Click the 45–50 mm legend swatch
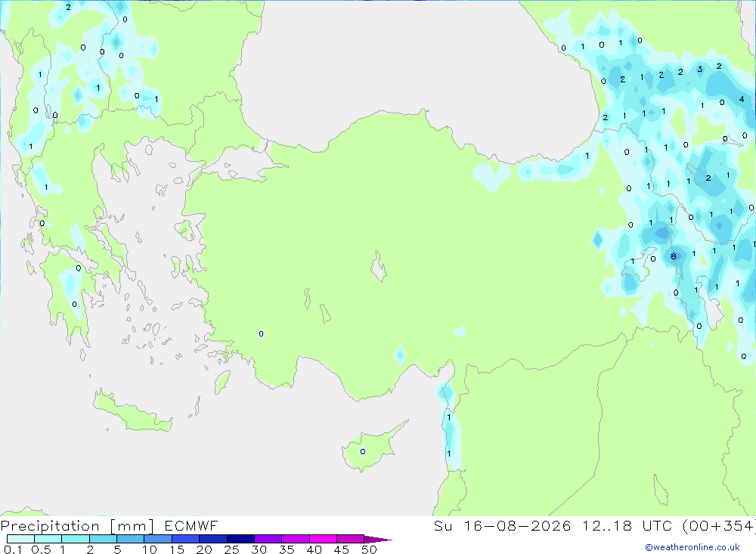Viewport: 756px width, 554px height. (x=350, y=539)
